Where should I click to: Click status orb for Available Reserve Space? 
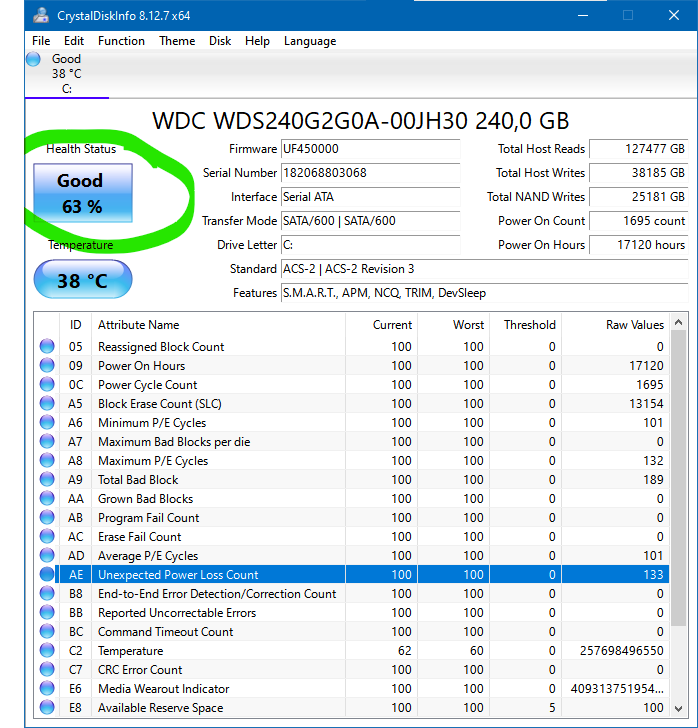click(x=47, y=708)
